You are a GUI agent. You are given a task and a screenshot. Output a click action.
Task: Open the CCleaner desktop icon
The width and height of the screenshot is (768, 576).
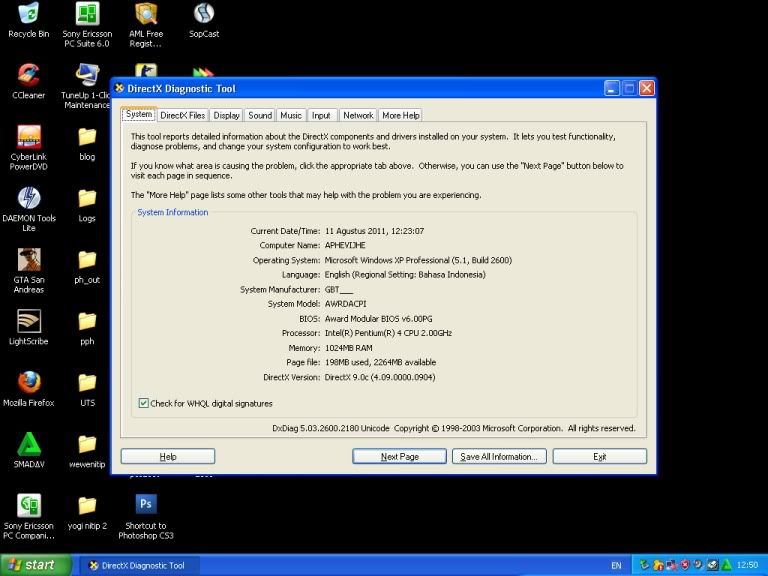pyautogui.click(x=28, y=81)
